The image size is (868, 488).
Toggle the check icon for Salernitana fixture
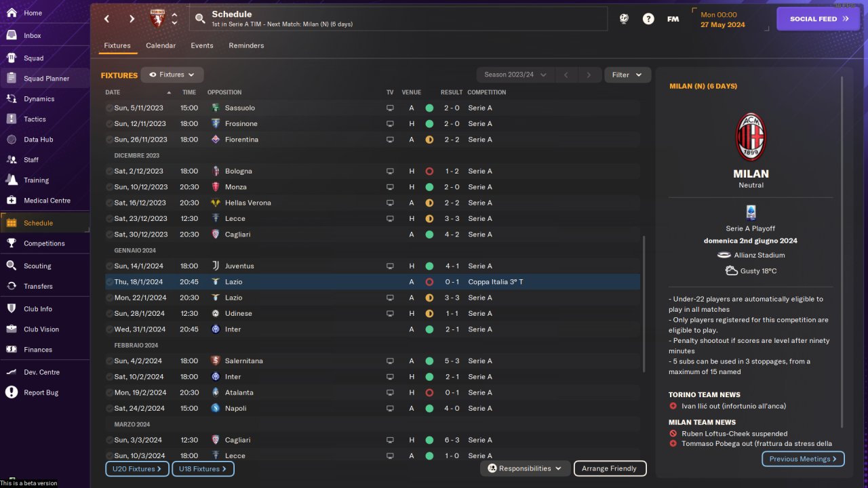[109, 361]
